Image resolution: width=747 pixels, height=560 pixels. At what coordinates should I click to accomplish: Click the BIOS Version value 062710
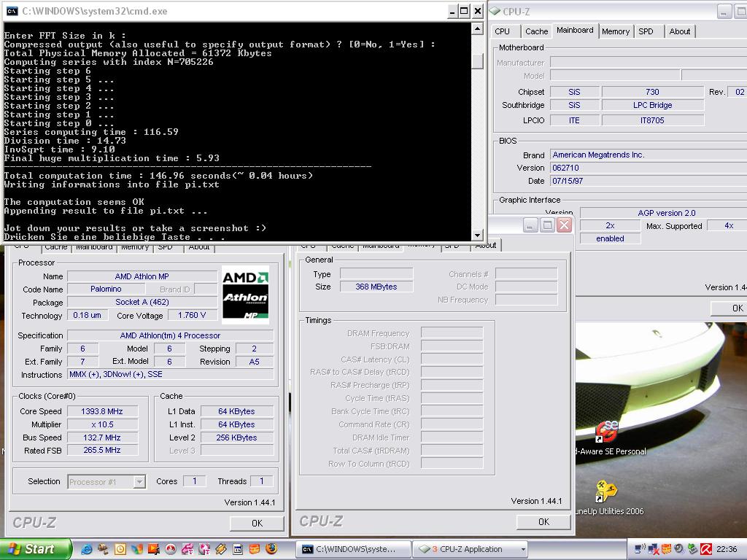point(649,168)
